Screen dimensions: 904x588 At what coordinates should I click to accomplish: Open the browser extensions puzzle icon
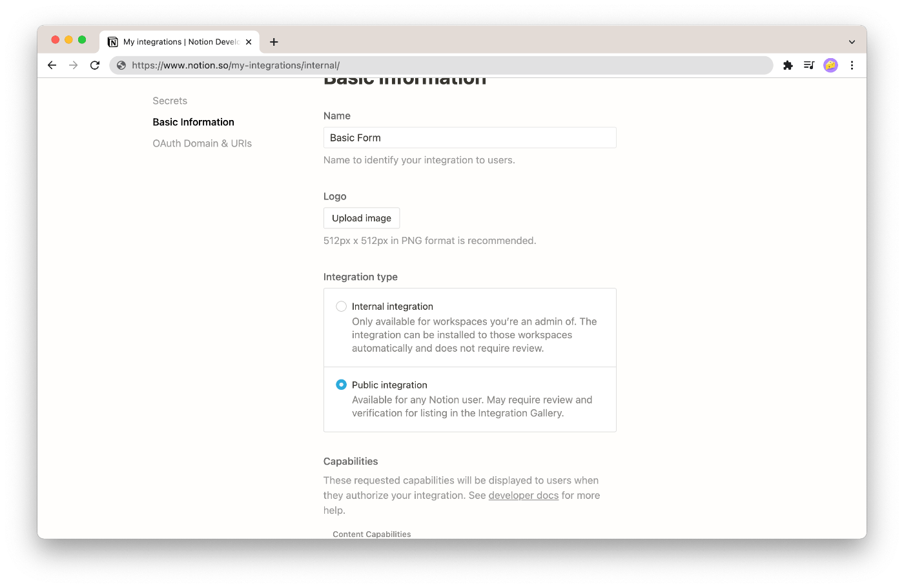788,65
